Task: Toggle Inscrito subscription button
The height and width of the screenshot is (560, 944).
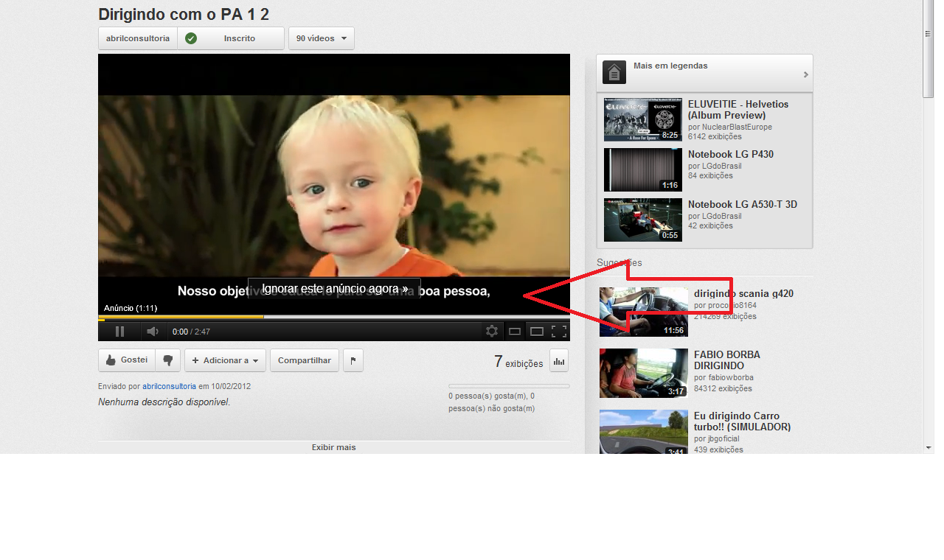Action: point(231,38)
